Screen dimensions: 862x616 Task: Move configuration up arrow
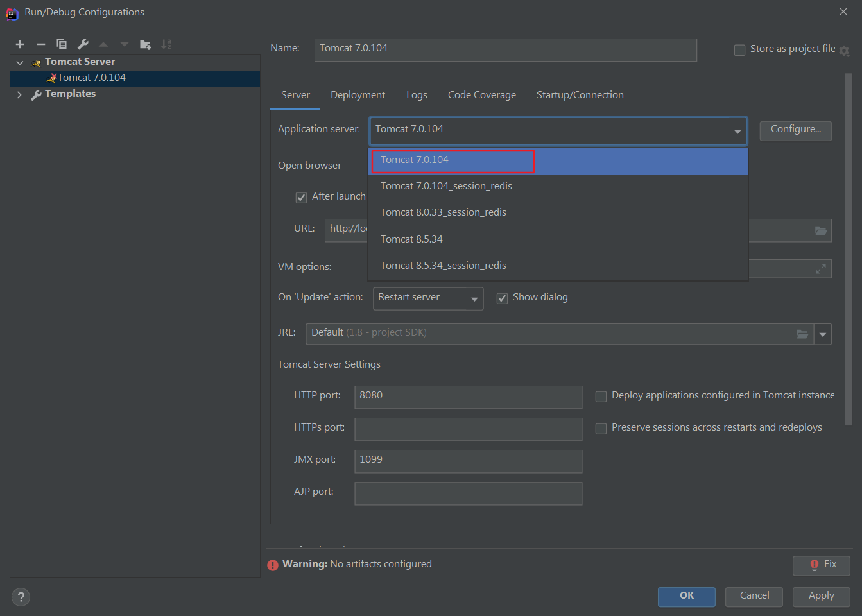click(x=103, y=44)
